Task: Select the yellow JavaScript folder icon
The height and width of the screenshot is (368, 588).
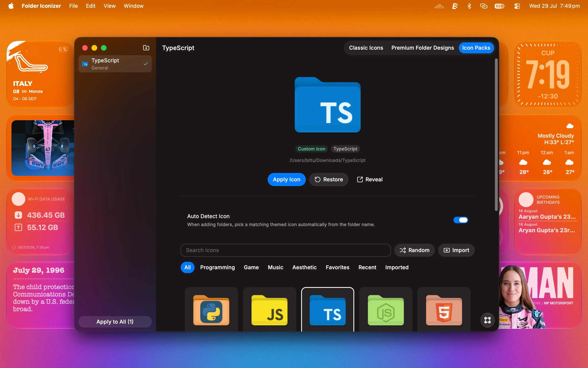Action: (269, 310)
